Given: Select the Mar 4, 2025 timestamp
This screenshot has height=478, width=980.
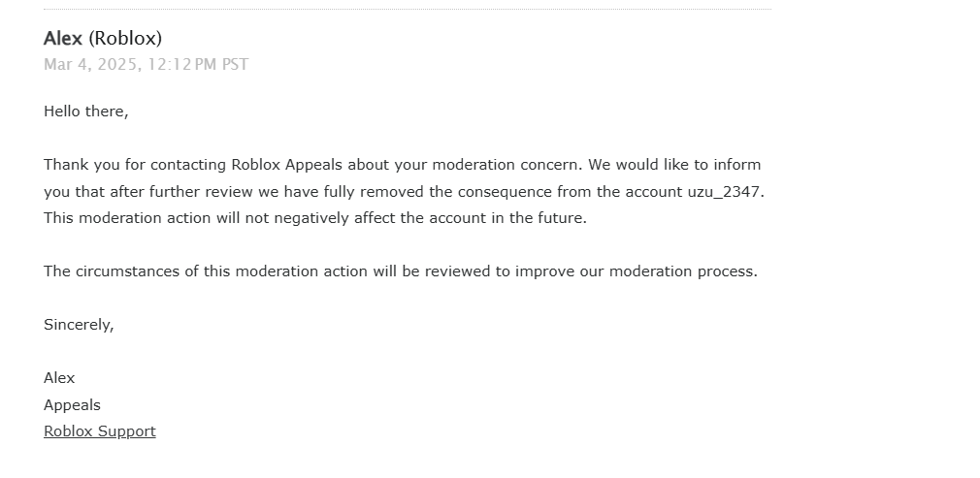Looking at the screenshot, I should [92, 65].
